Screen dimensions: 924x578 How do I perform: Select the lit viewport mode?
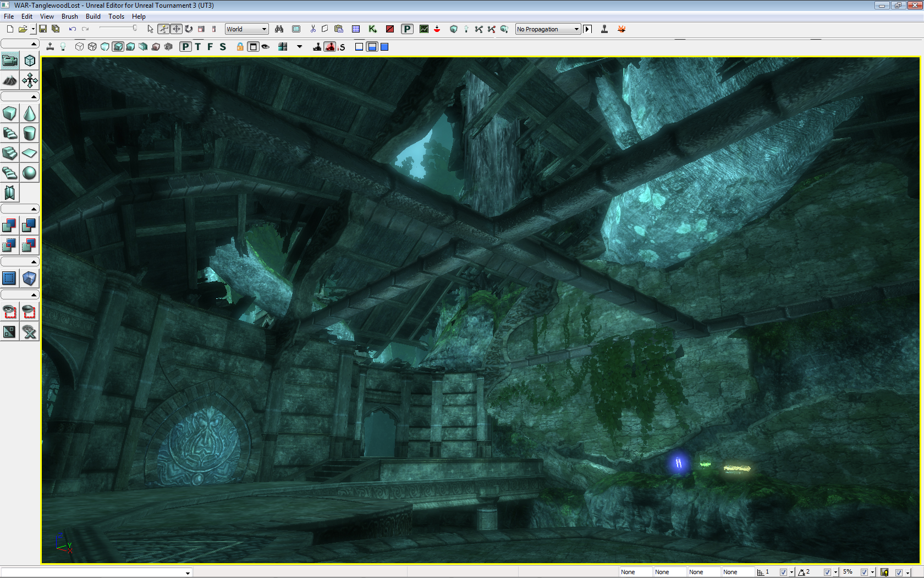click(x=118, y=47)
